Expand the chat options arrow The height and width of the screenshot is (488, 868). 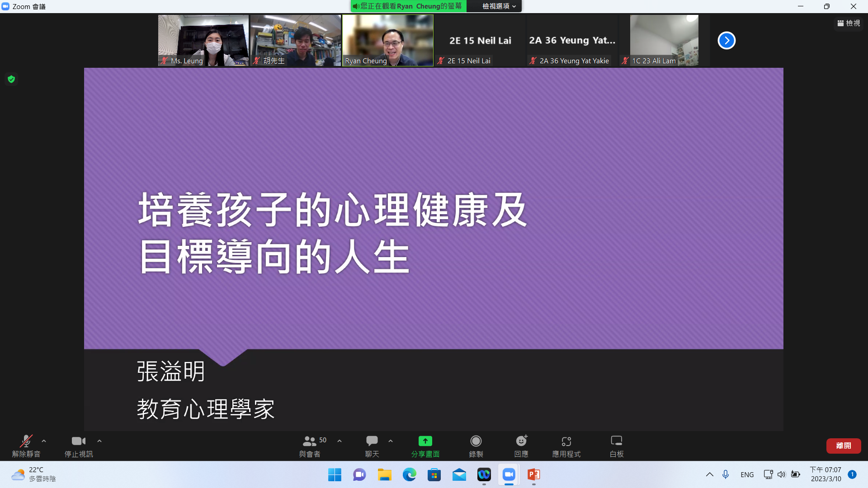pos(391,441)
